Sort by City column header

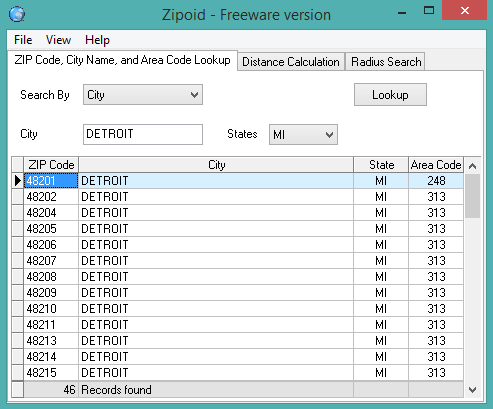click(216, 165)
